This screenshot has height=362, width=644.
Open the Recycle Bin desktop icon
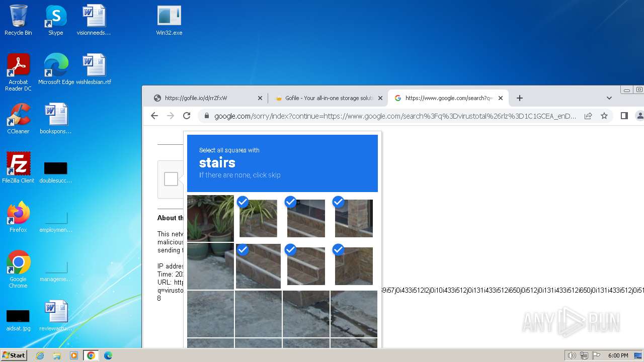pyautogui.click(x=18, y=20)
